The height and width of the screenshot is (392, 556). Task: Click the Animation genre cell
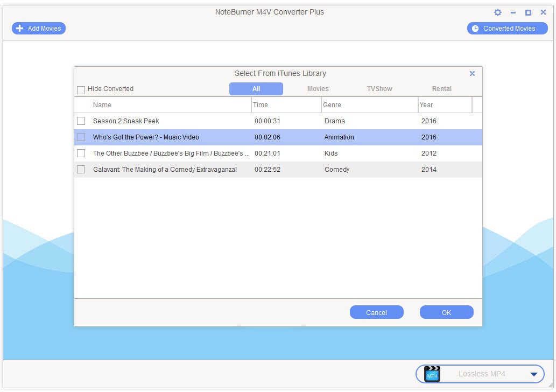(x=339, y=137)
